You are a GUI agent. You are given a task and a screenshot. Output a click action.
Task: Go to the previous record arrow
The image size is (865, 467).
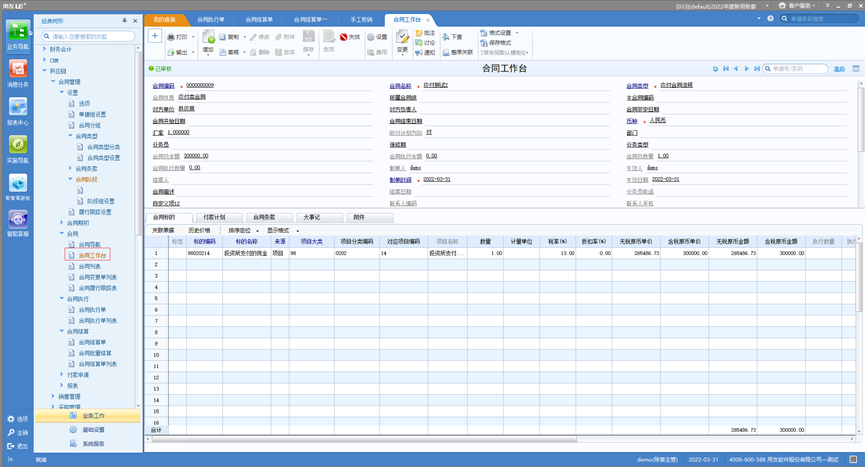pyautogui.click(x=736, y=69)
